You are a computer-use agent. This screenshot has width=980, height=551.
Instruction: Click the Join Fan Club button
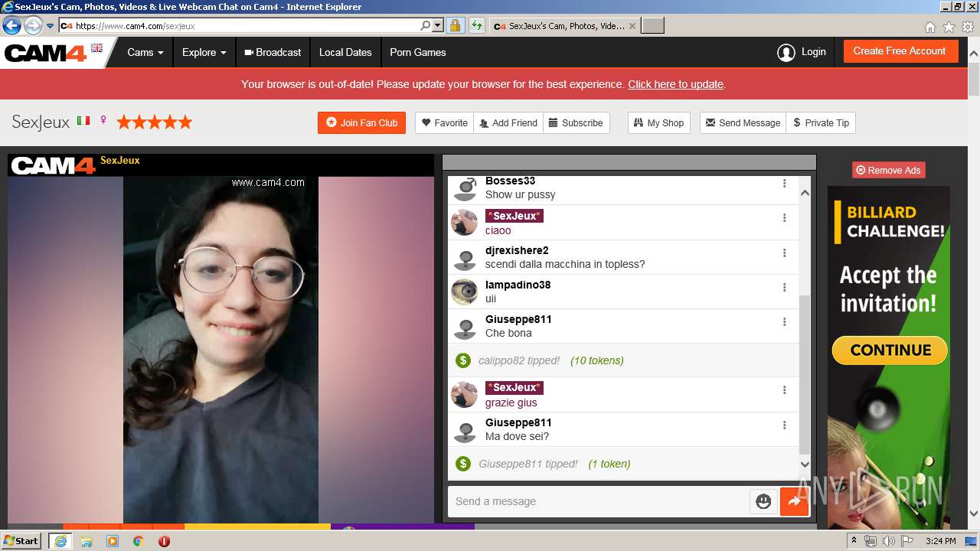[361, 122]
